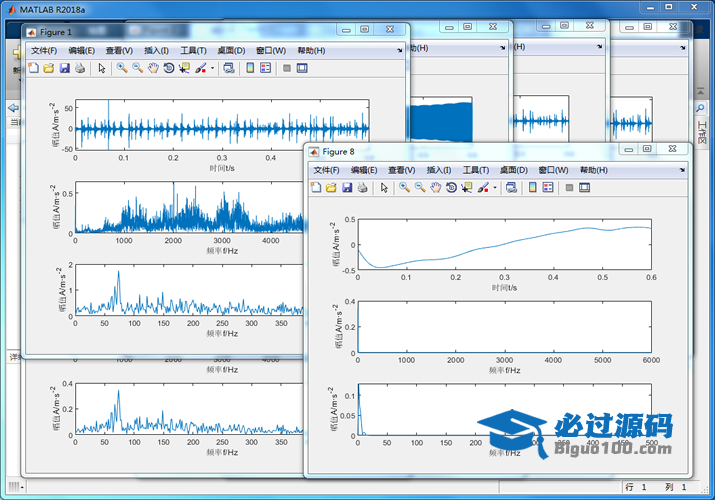Insert Colorbar via Figure 8 toolbar icon
This screenshot has width=715, height=500.
tap(532, 188)
